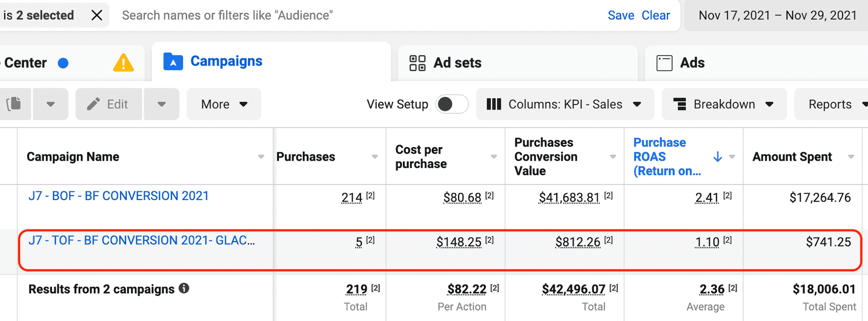Click the info icon beside Results from 2 campaigns
The width and height of the screenshot is (868, 321).
(x=184, y=288)
